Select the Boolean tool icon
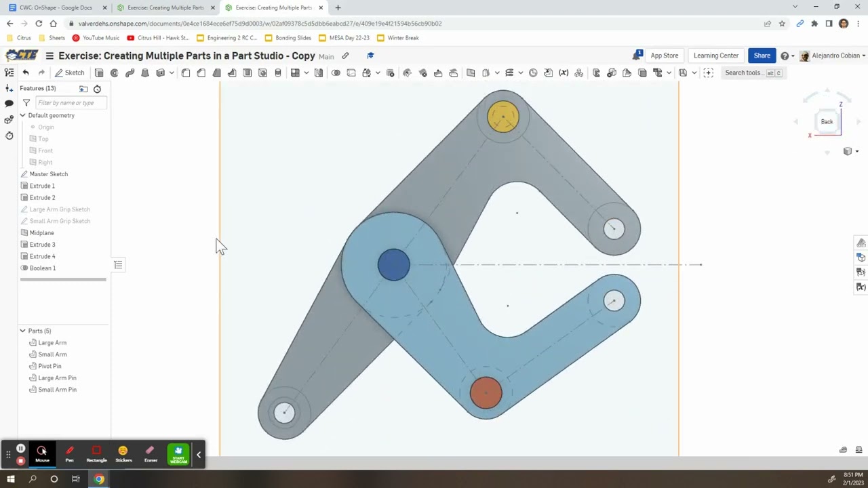The image size is (868, 488). (336, 73)
